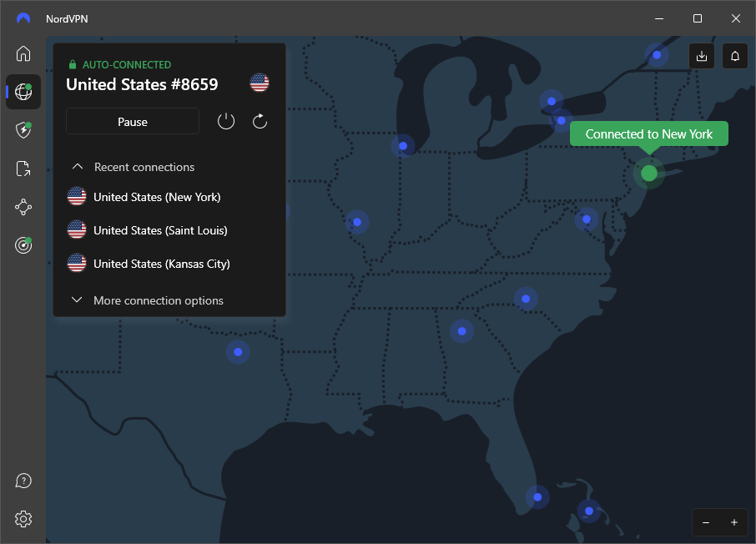Close the NordVPN window
Viewport: 756px width, 544px height.
735,18
